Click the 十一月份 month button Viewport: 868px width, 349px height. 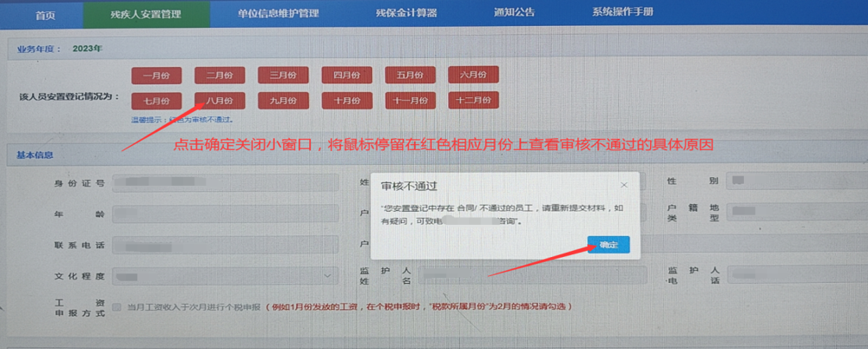[x=411, y=100]
